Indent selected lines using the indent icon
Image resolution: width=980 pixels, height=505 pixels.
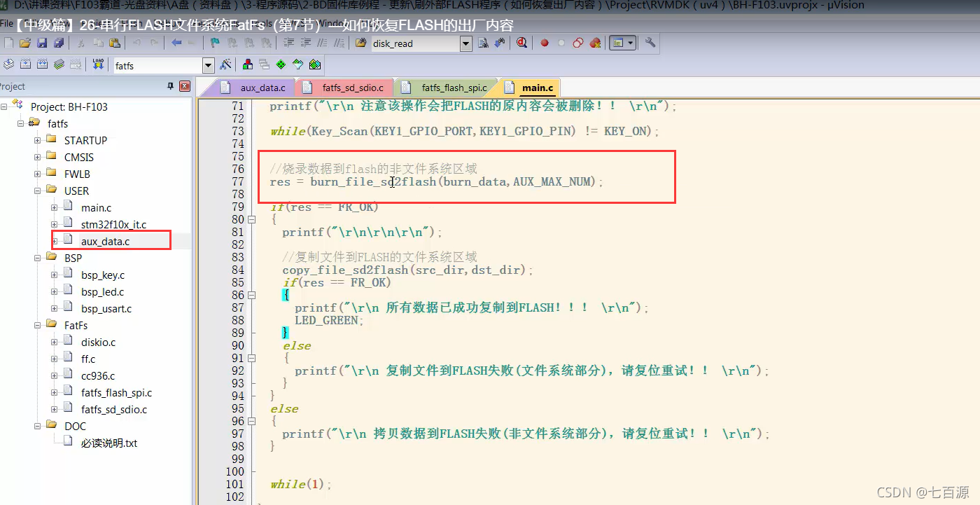(289, 43)
